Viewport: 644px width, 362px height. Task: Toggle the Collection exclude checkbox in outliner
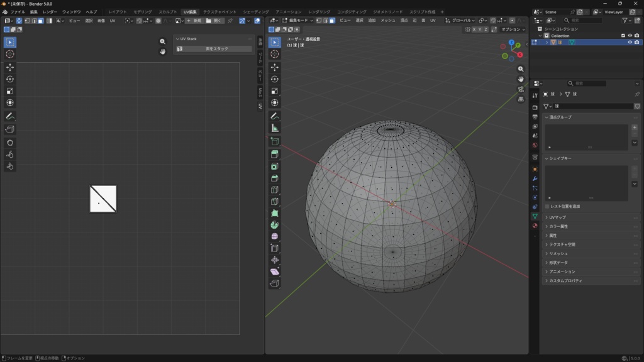[x=623, y=36]
